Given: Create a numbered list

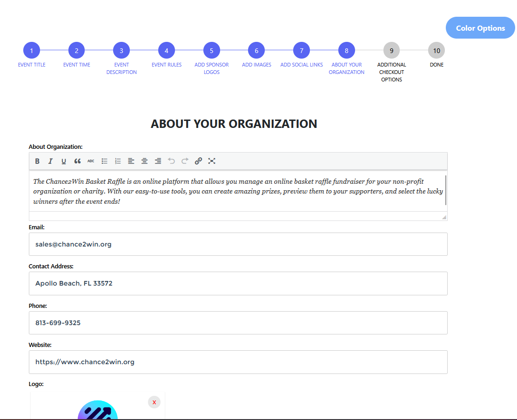Looking at the screenshot, I should click(118, 161).
